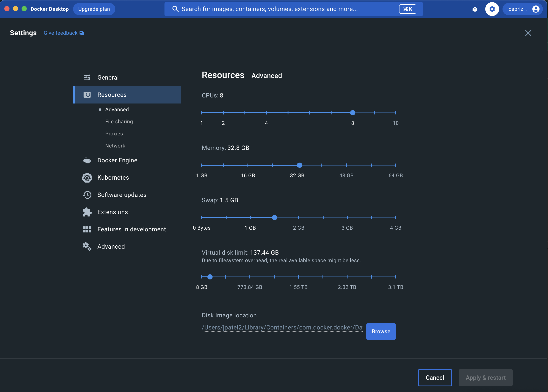
Task: Click the Swap slider 2 GB tick
Action: pos(299,218)
